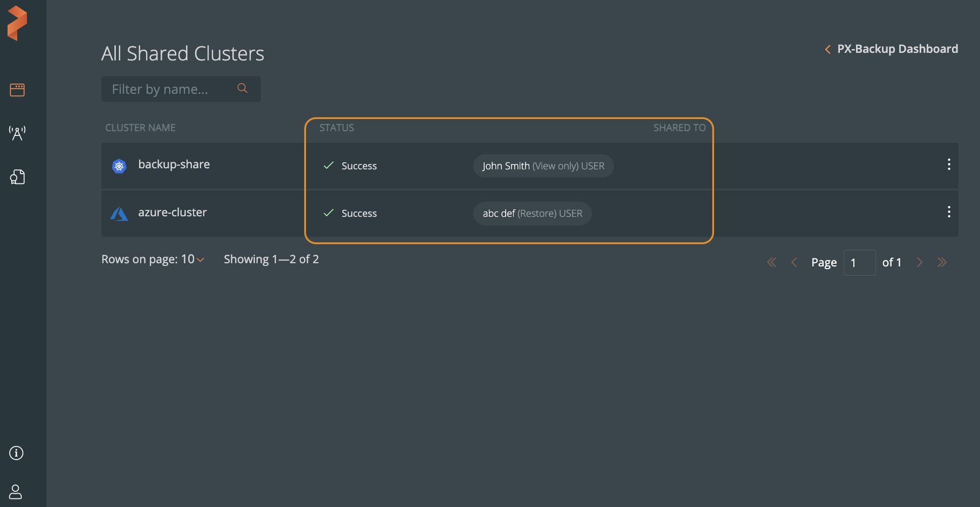Sort by the CLUSTER NAME column header
The width and height of the screenshot is (980, 507).
tap(140, 128)
